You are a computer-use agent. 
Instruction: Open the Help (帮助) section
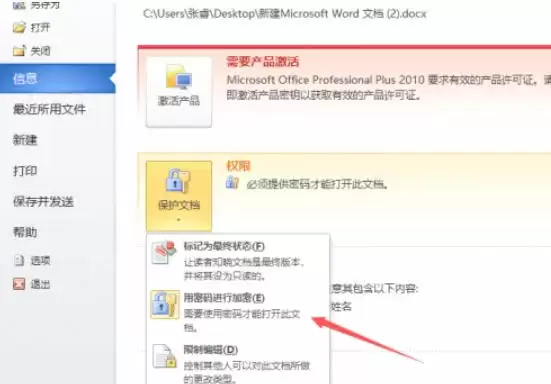coord(25,232)
